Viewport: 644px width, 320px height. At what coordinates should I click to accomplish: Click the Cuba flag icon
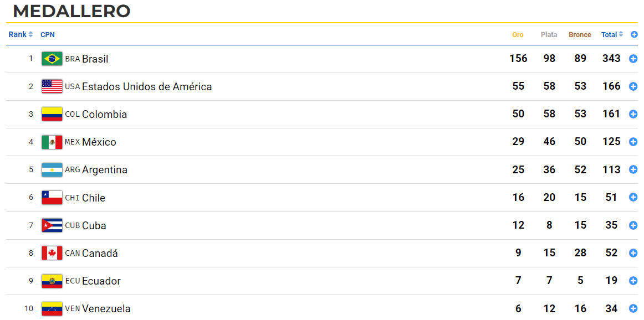pyautogui.click(x=52, y=225)
